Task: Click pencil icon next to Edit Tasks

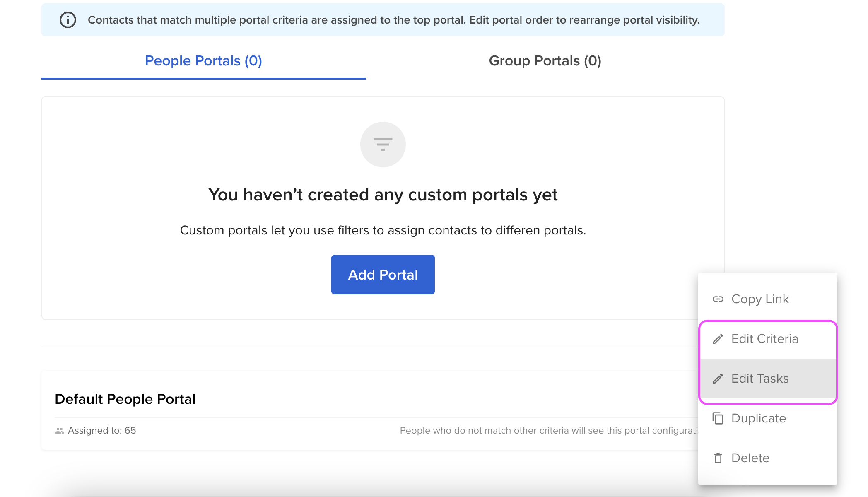Action: [718, 379]
